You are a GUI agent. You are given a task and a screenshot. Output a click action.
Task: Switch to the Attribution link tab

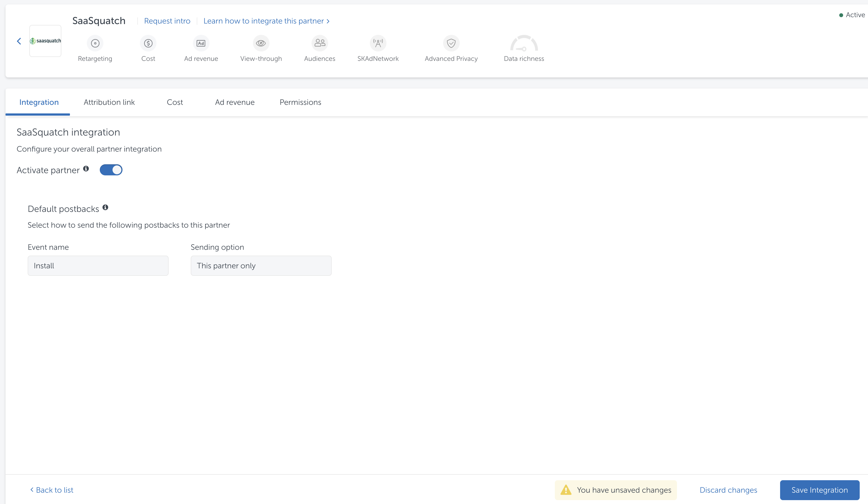(x=110, y=102)
